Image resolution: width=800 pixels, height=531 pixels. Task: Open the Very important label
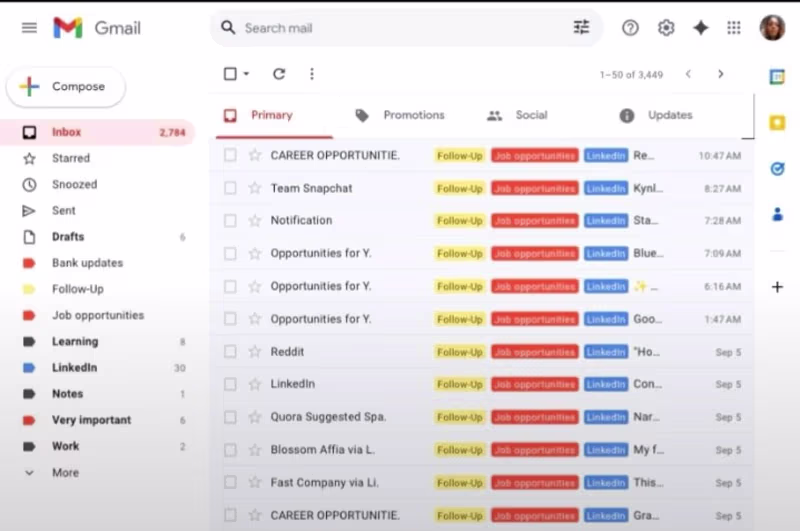pos(97,420)
